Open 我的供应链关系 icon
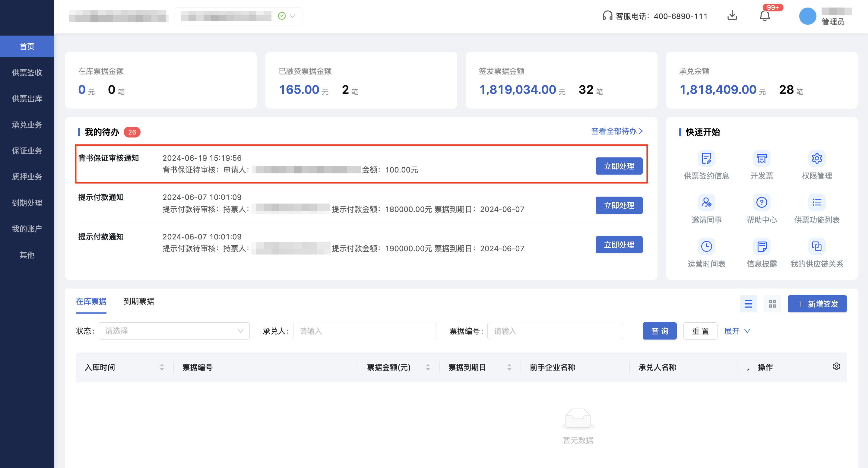The width and height of the screenshot is (868, 468). (x=816, y=247)
